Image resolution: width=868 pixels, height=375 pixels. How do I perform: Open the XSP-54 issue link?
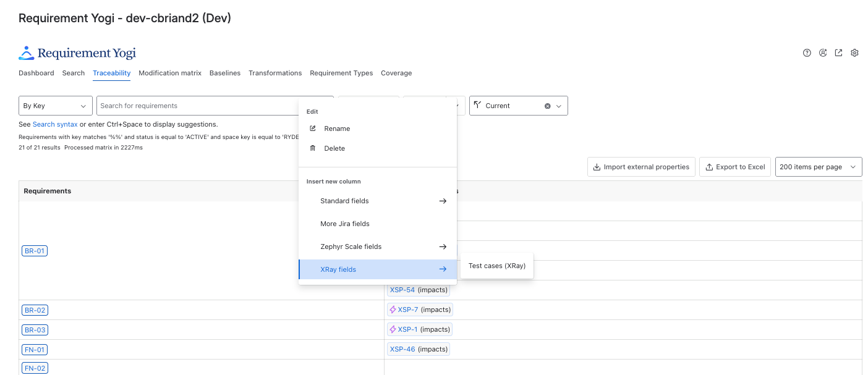[x=402, y=290]
